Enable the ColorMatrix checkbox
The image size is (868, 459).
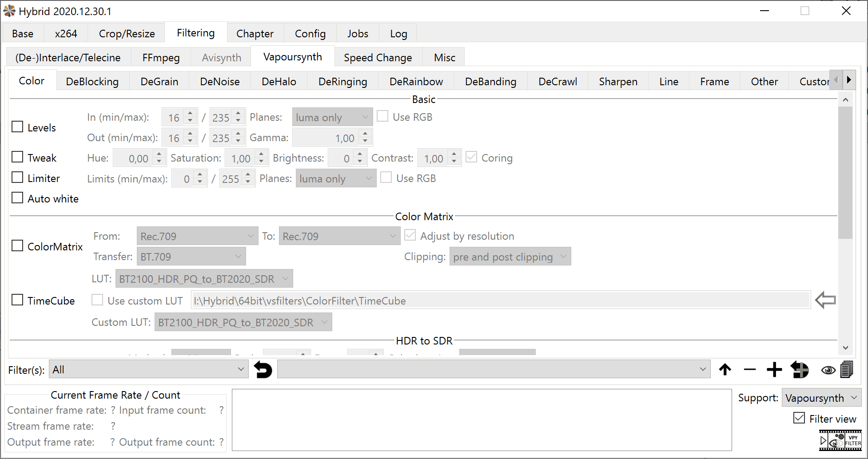tap(17, 246)
